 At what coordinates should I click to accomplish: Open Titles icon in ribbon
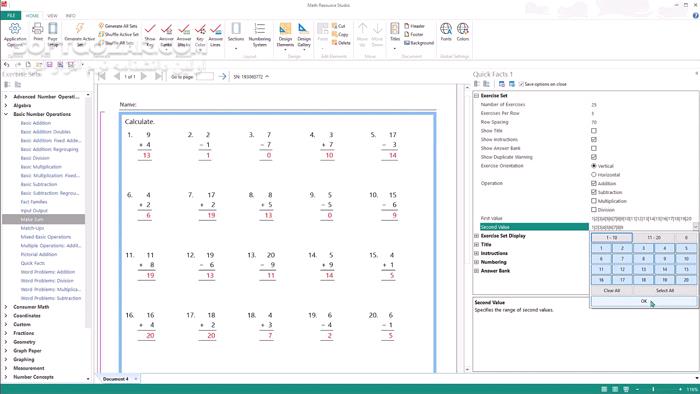[395, 29]
